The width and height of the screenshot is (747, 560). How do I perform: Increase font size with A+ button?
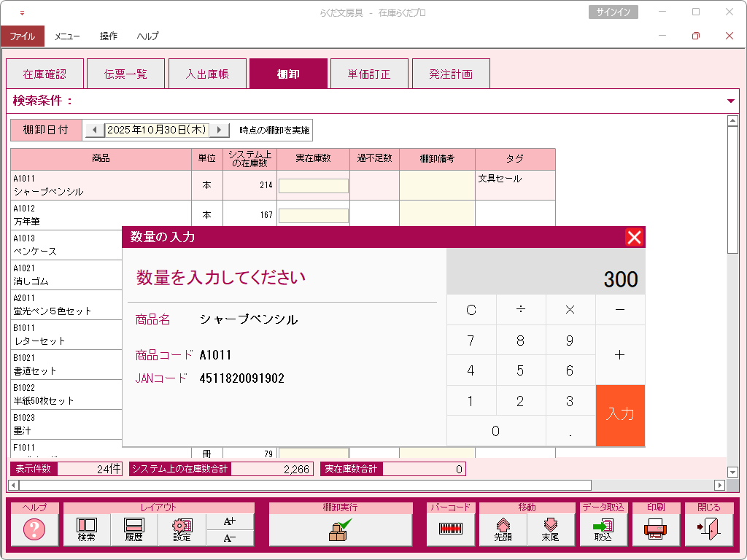230,521
